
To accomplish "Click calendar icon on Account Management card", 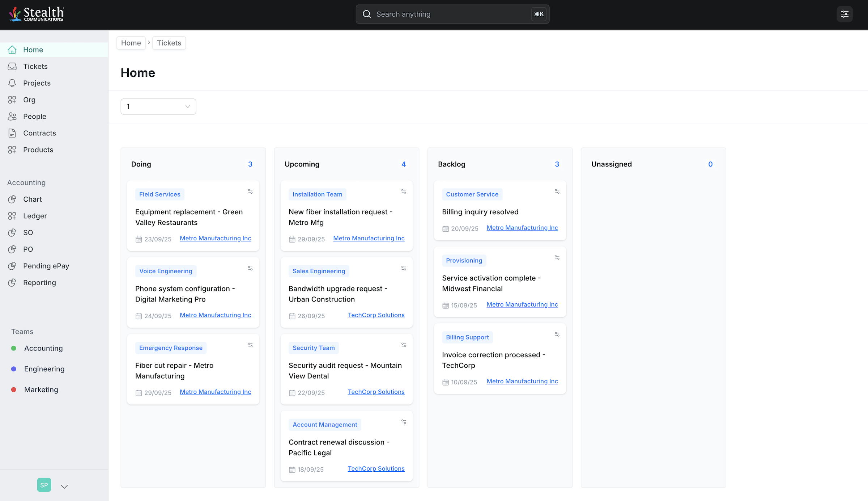I will coord(292,470).
